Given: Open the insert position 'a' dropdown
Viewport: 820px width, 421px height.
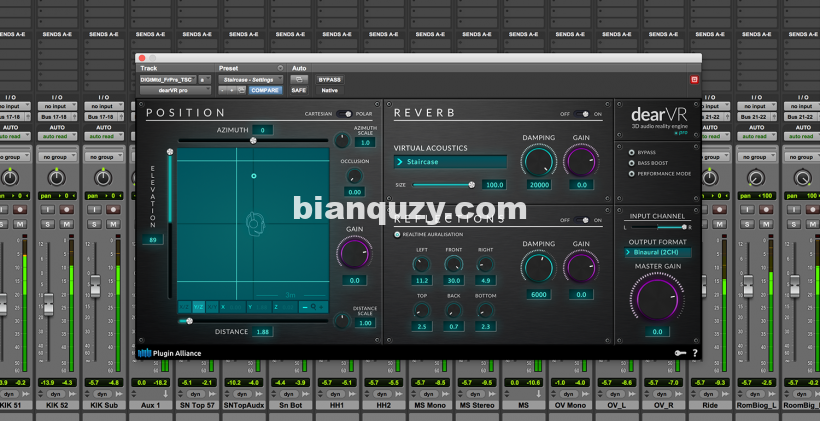Looking at the screenshot, I should 204,79.
